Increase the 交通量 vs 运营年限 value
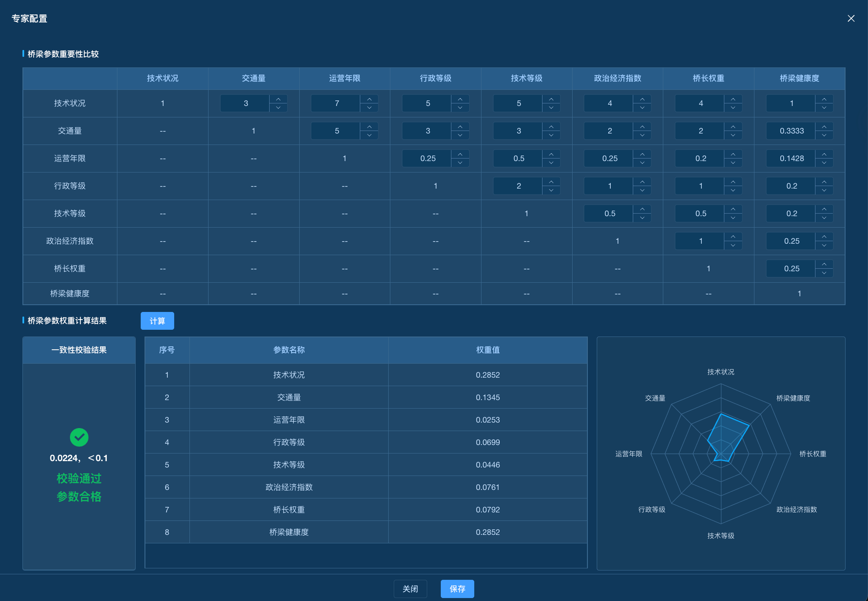868x601 pixels. pyautogui.click(x=369, y=127)
